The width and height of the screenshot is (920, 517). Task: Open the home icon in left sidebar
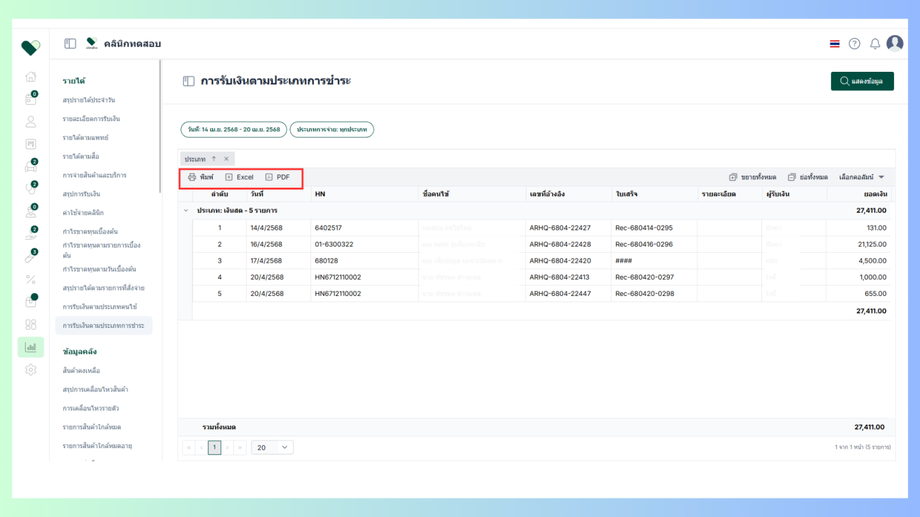tap(30, 77)
